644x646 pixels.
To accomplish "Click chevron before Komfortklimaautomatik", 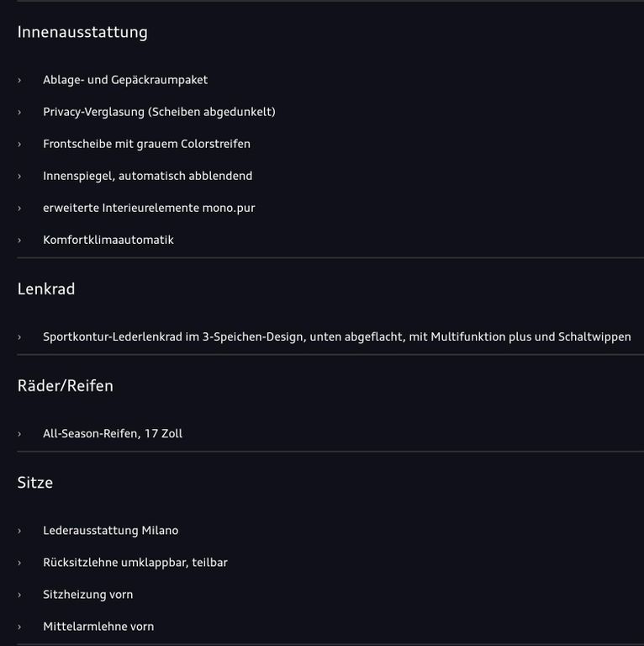I will tap(19, 241).
